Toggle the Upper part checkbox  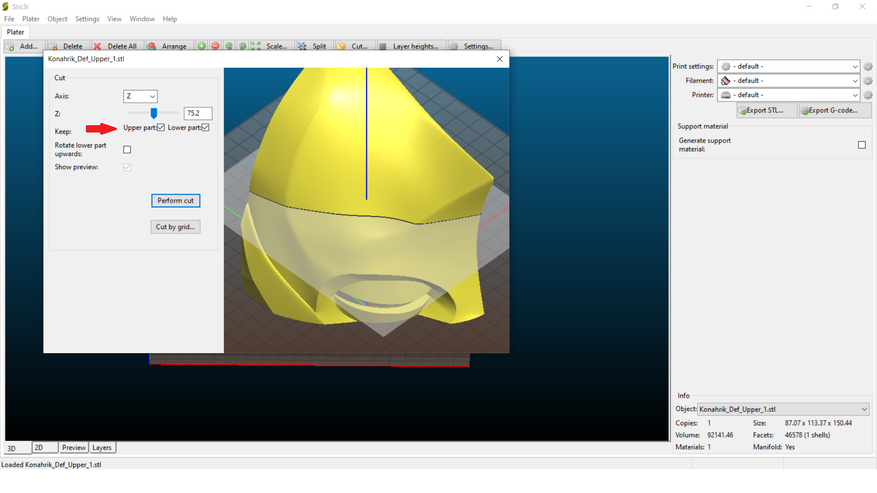click(x=161, y=128)
